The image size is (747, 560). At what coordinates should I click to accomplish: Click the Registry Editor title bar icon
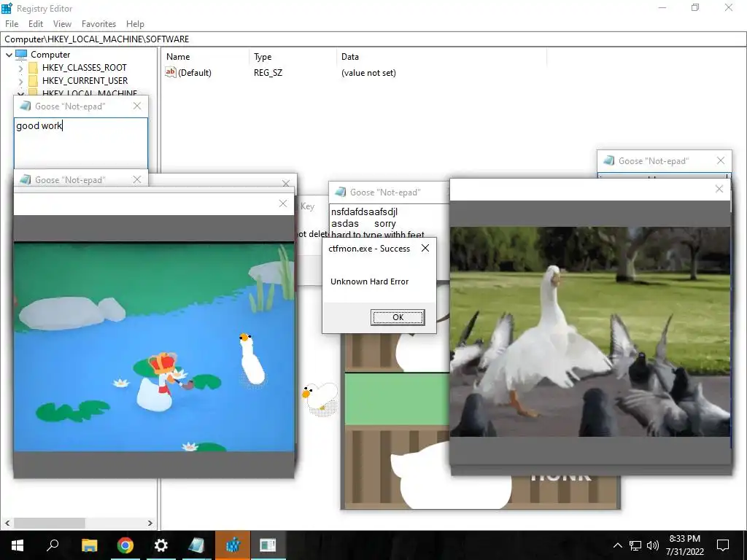point(7,8)
